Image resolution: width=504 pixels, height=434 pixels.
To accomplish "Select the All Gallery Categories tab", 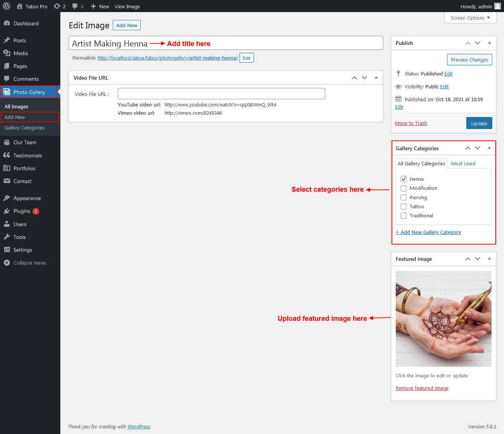I will pyautogui.click(x=421, y=163).
